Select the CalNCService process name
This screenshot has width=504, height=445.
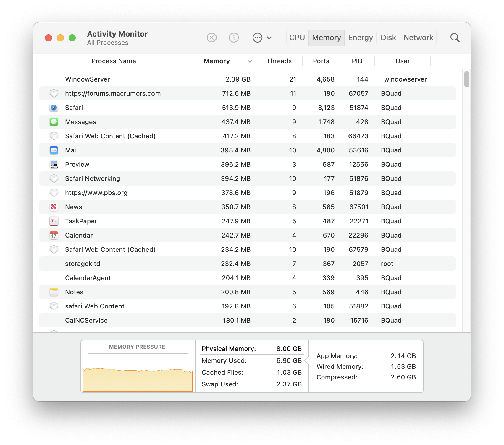pos(86,320)
